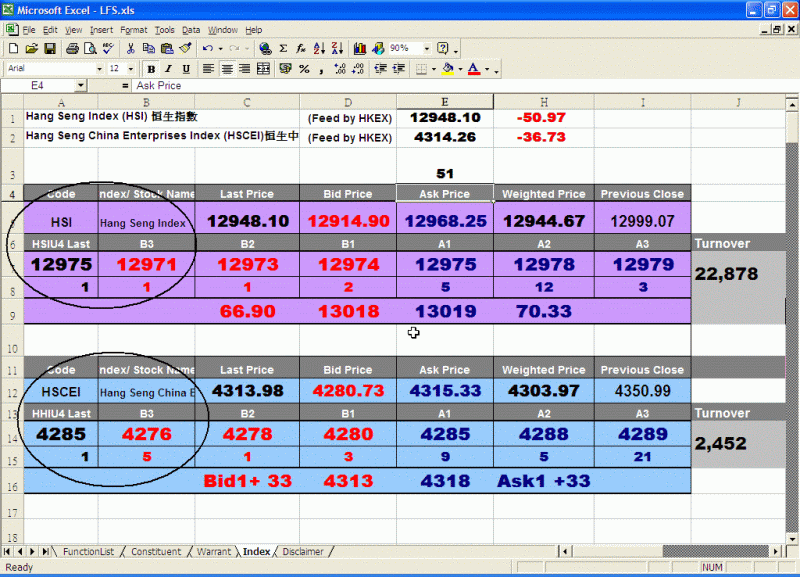
Task: Select column H header
Action: (x=543, y=102)
